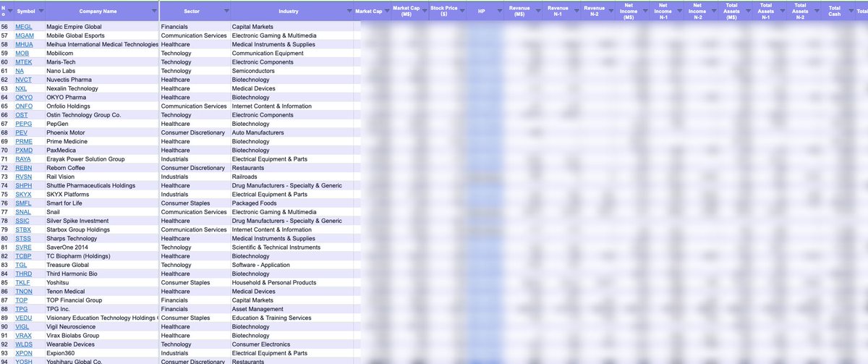Select the Wearable Devices company cell

coord(101,344)
